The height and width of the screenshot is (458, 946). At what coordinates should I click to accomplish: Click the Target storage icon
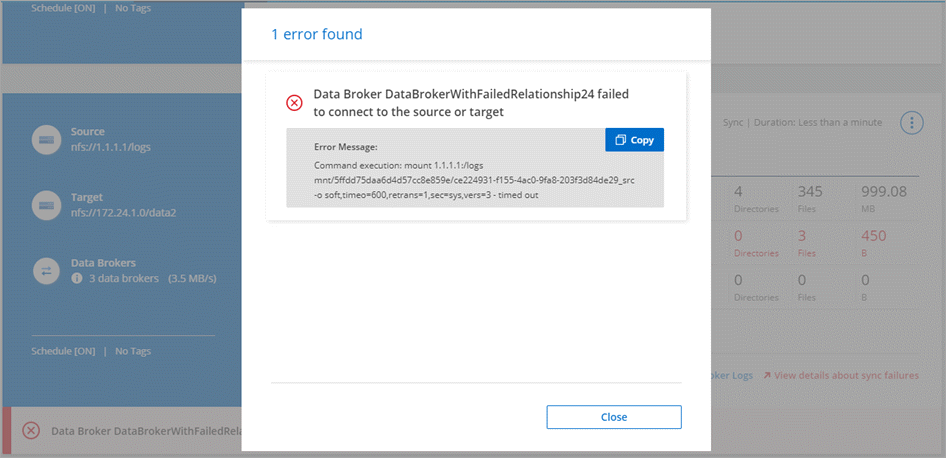(x=45, y=205)
